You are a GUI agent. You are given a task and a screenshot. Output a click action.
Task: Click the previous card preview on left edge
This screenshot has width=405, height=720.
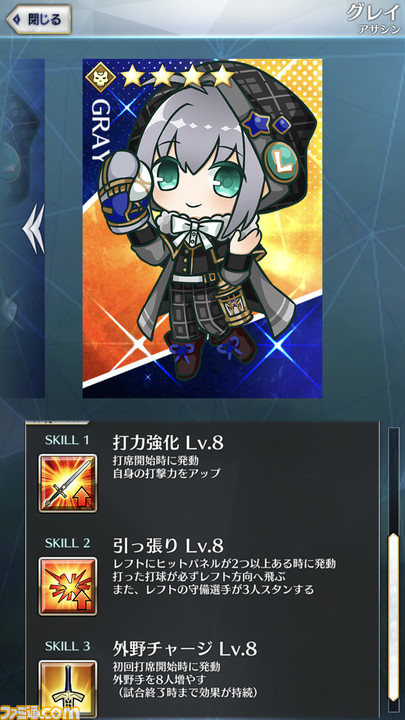pyautogui.click(x=22, y=228)
